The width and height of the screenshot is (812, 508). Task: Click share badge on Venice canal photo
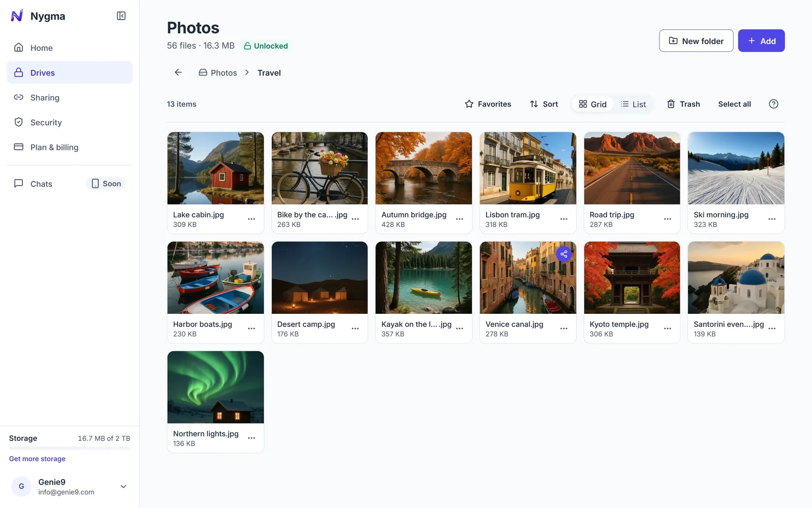click(563, 254)
